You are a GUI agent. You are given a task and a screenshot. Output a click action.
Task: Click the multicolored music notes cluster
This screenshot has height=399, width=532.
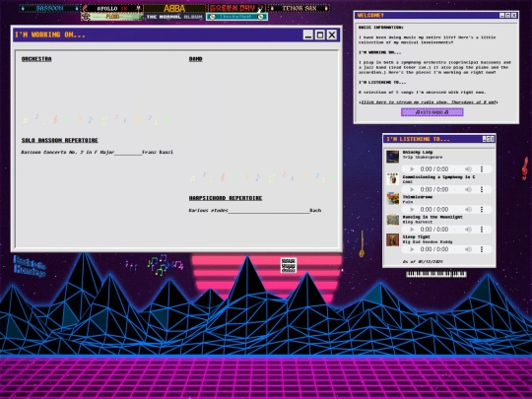[166, 265]
